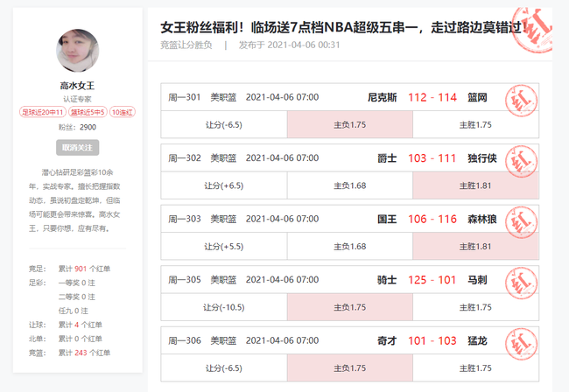Image resolution: width=569 pixels, height=392 pixels.
Task: Click the 一等奖 0 注 line
Action: pyautogui.click(x=76, y=283)
